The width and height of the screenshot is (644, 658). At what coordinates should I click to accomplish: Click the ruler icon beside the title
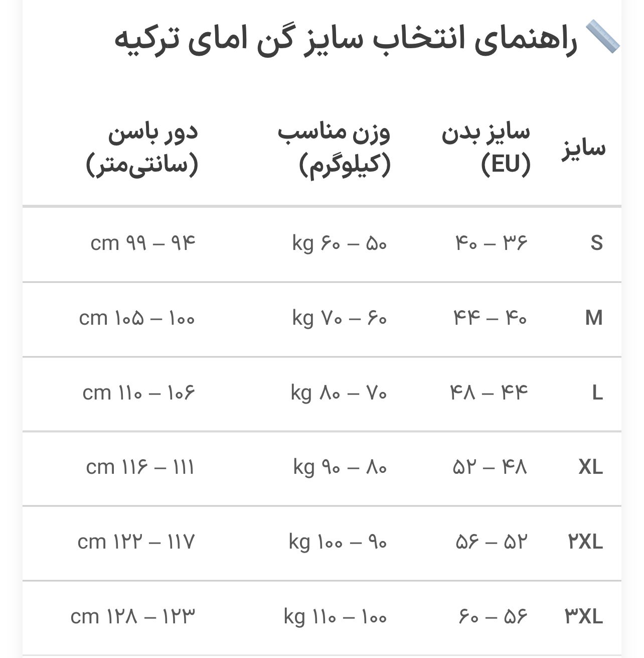(602, 37)
